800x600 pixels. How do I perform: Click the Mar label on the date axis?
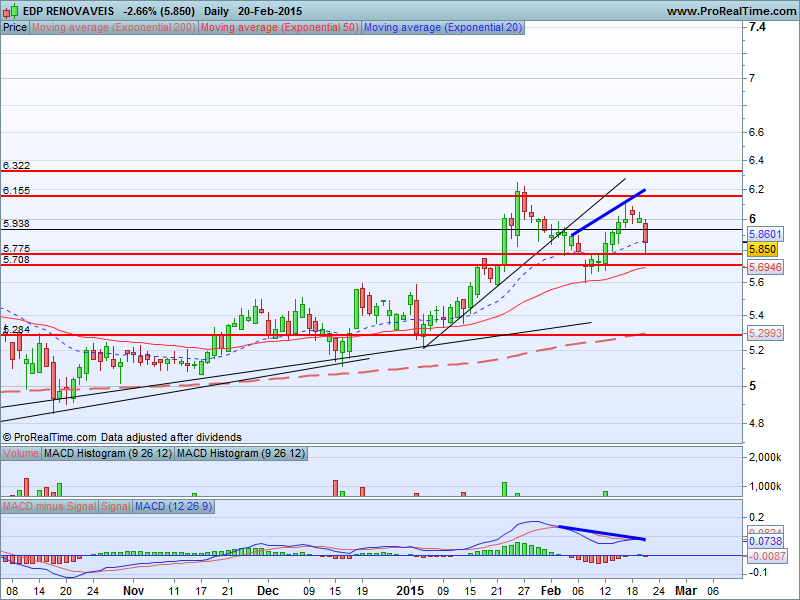[686, 591]
